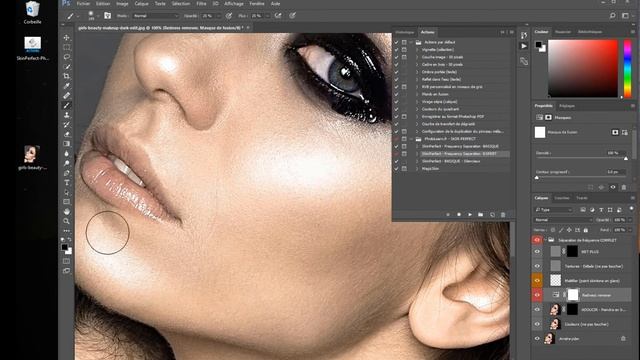This screenshot has height=360, width=640.
Task: Select the Horizontal Type tool
Action: (67, 182)
